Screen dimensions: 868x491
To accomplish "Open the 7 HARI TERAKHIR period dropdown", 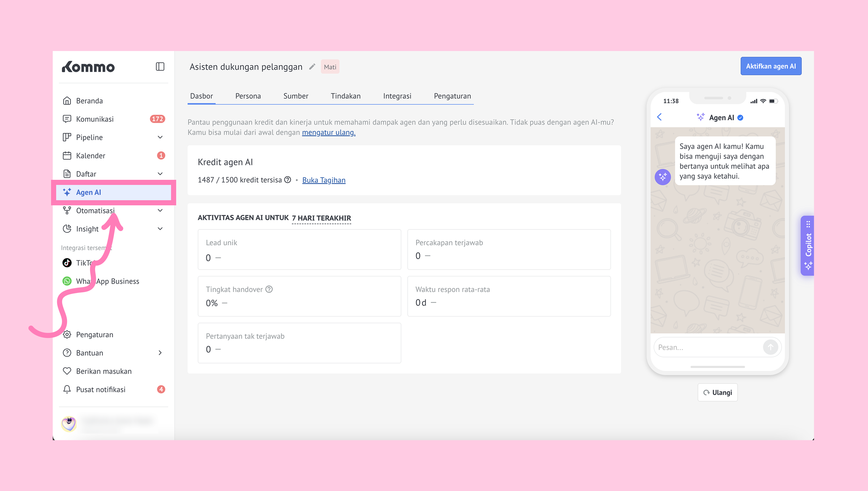I will click(321, 218).
